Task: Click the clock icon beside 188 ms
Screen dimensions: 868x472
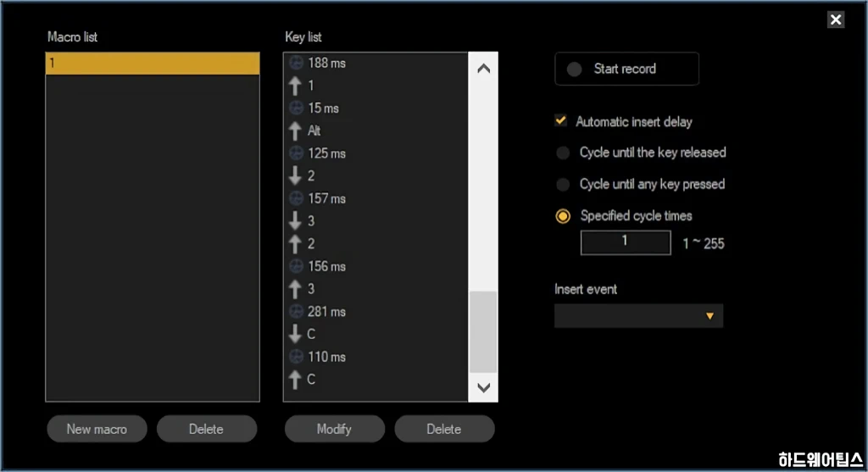Action: (x=296, y=63)
